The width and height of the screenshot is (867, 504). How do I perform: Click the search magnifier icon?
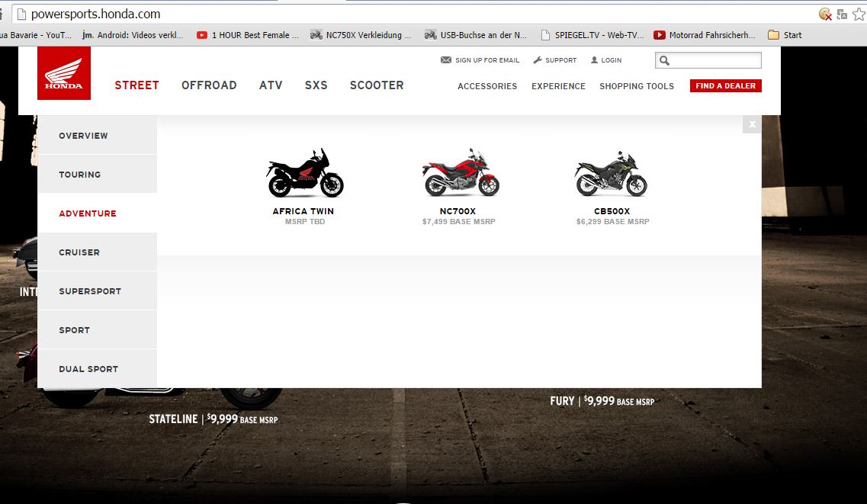click(x=665, y=61)
